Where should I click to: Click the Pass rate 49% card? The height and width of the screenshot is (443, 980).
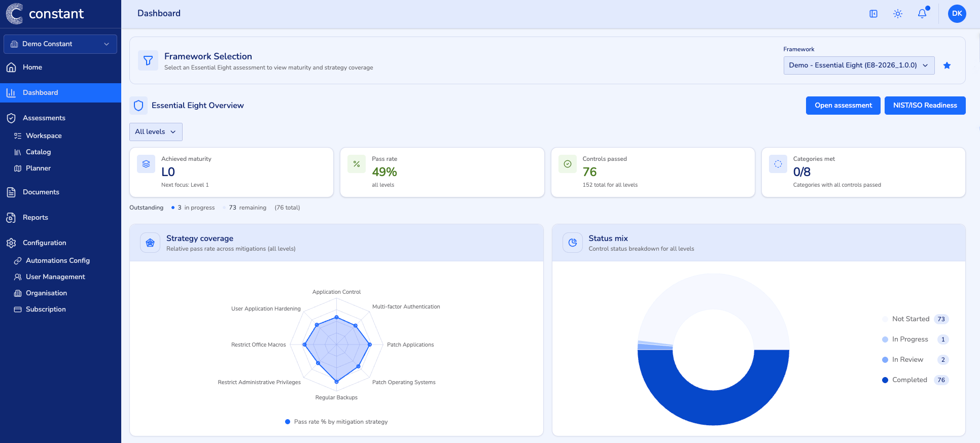[x=442, y=173]
